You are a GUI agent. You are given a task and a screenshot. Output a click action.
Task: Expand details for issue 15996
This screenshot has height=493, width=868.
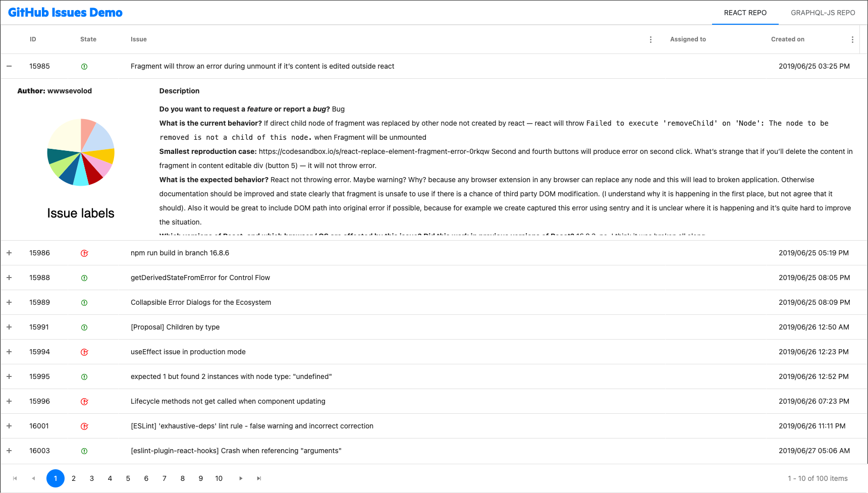click(9, 401)
